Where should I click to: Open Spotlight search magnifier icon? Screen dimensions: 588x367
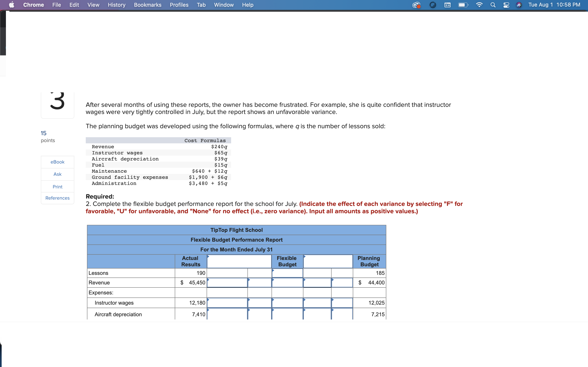point(493,5)
